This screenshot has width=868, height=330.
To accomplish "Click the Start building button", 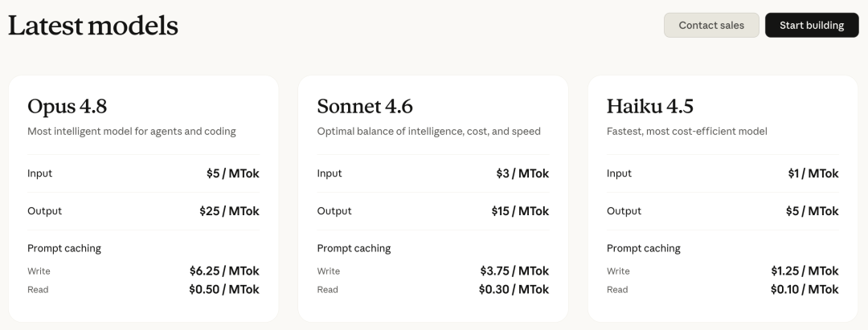I will (x=812, y=26).
